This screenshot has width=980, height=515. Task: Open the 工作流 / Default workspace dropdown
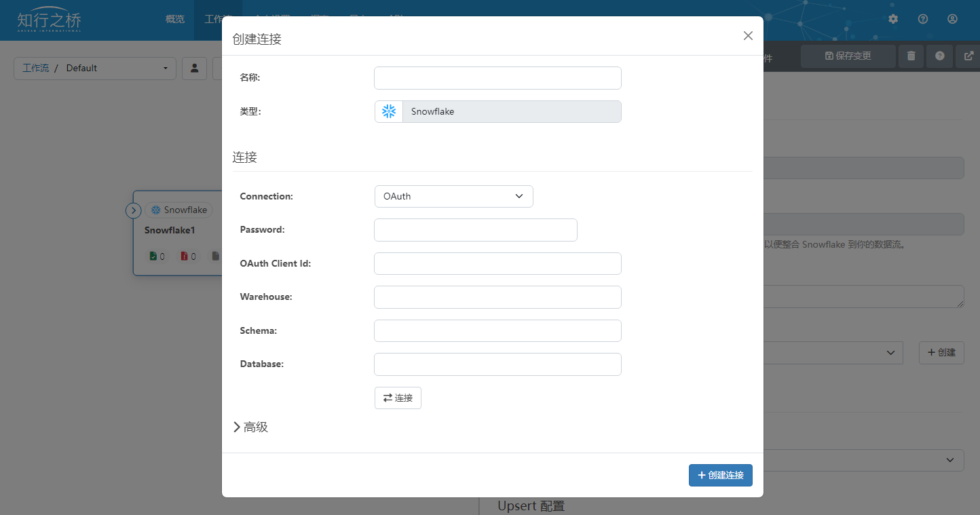[x=95, y=68]
